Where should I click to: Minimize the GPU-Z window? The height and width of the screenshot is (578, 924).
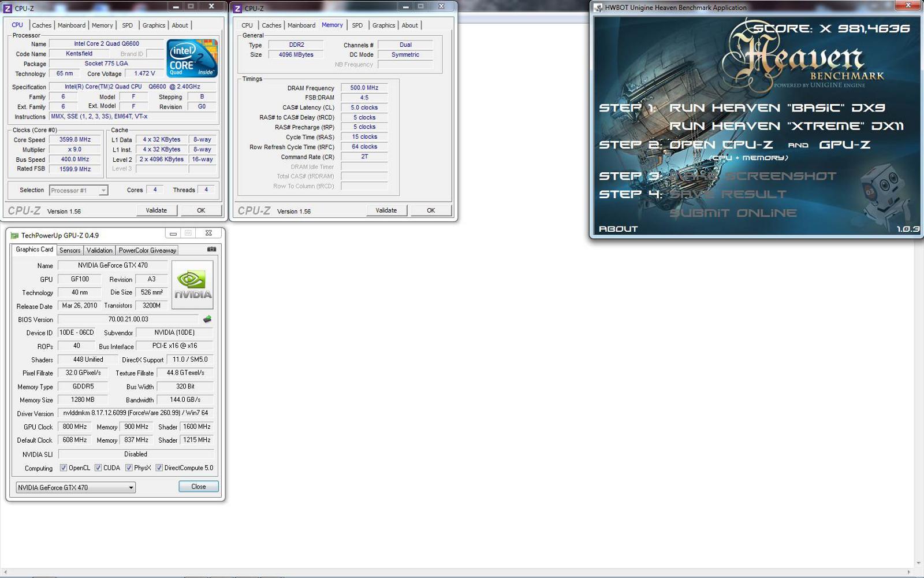pos(173,234)
